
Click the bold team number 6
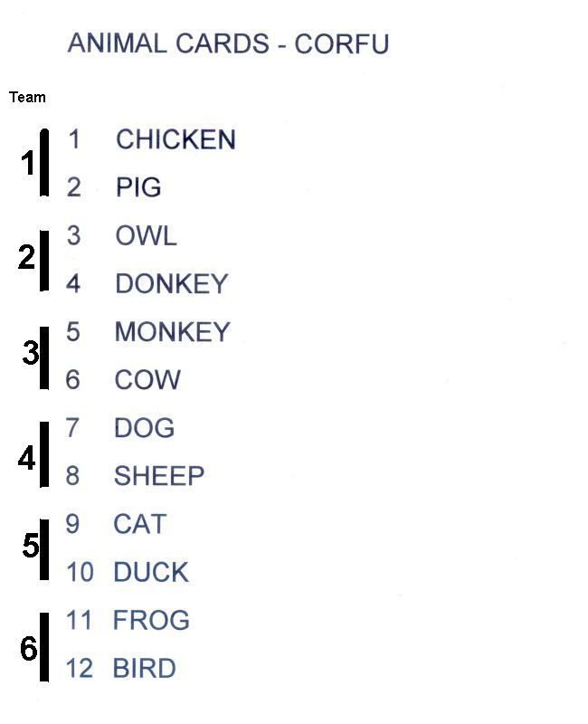coord(28,648)
